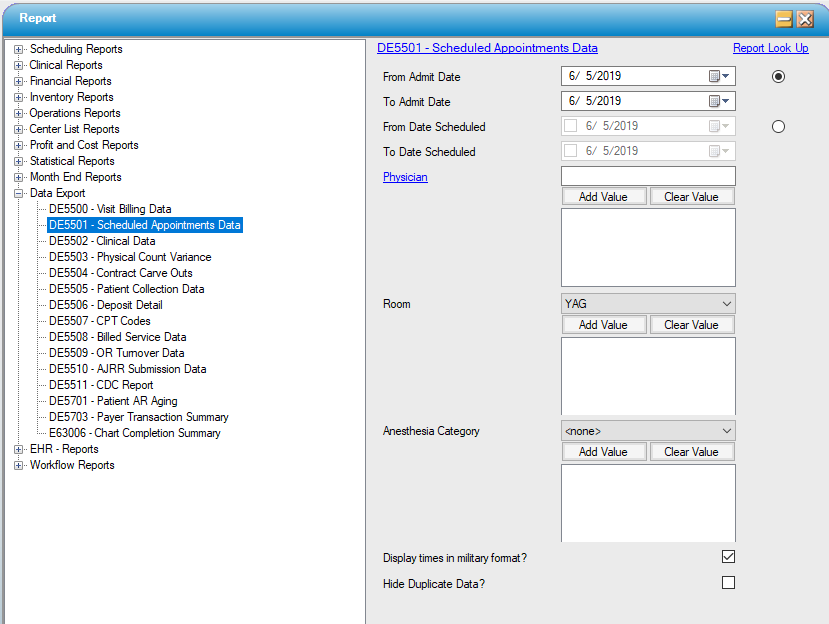Open the Report Look Up link
This screenshot has height=624, width=829.
771,47
